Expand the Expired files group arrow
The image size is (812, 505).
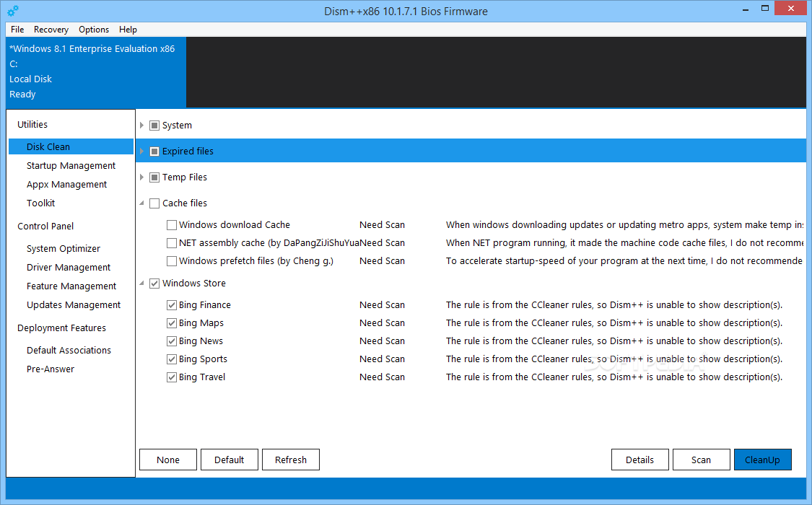pos(142,151)
